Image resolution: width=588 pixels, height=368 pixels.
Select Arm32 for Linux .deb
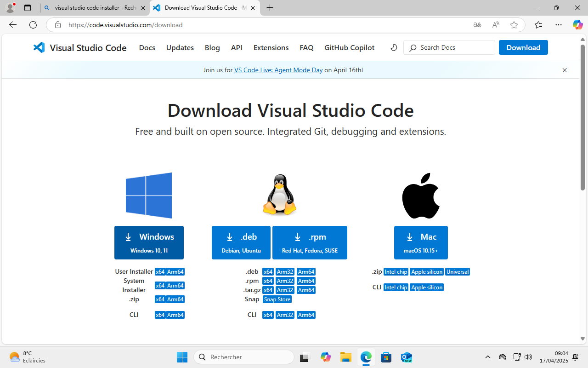(x=285, y=272)
